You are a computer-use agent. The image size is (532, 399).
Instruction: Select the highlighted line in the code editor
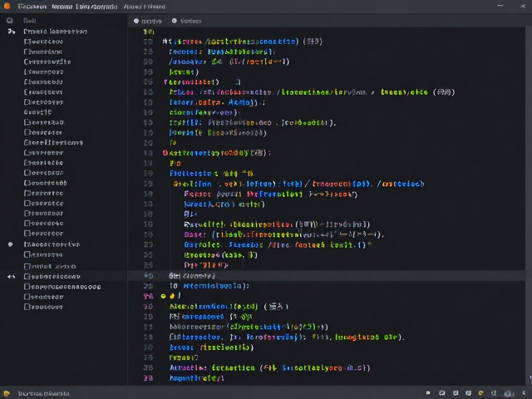pos(327,275)
